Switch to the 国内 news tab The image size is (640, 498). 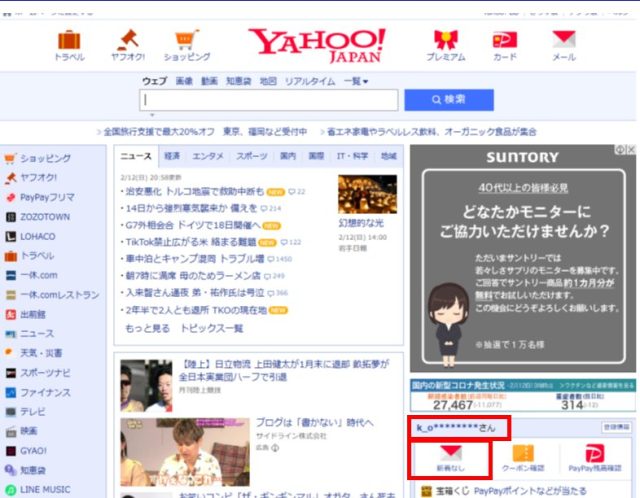pos(288,156)
